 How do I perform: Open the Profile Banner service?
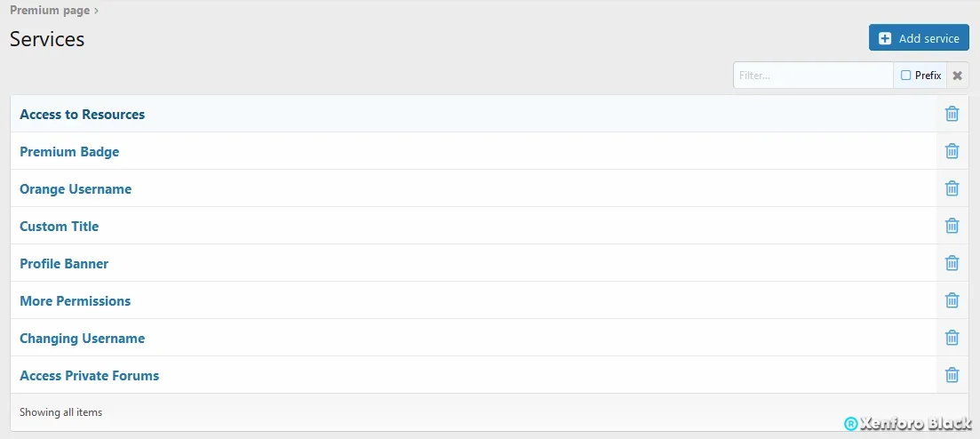pos(64,264)
